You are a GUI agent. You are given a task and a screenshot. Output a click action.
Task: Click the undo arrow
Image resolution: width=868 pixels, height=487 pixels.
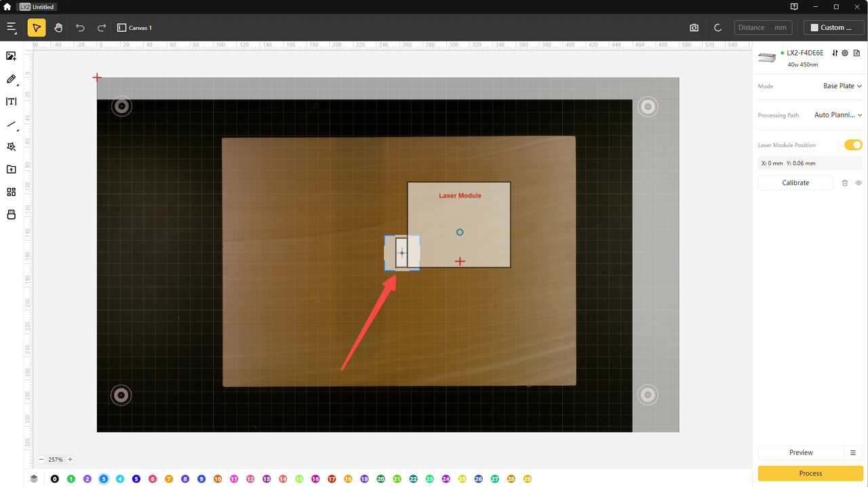80,28
